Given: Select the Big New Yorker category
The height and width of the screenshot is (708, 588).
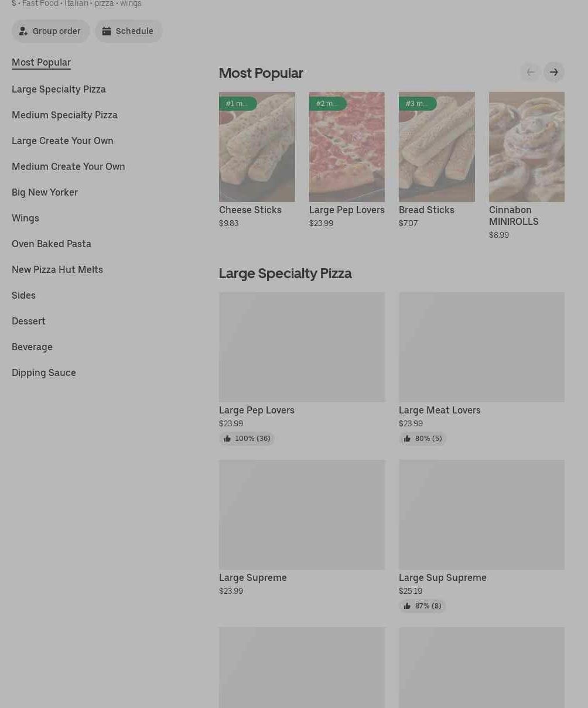Looking at the screenshot, I should click(x=45, y=192).
